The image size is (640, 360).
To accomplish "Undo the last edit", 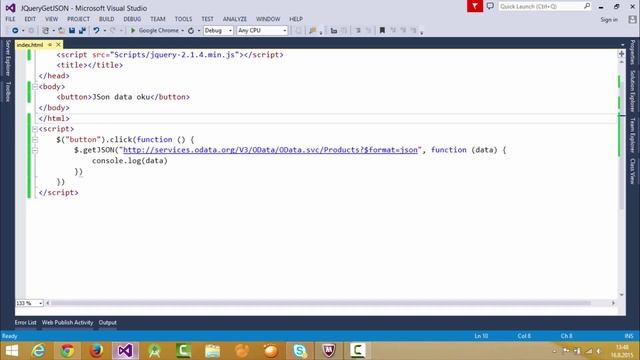I will [96, 31].
